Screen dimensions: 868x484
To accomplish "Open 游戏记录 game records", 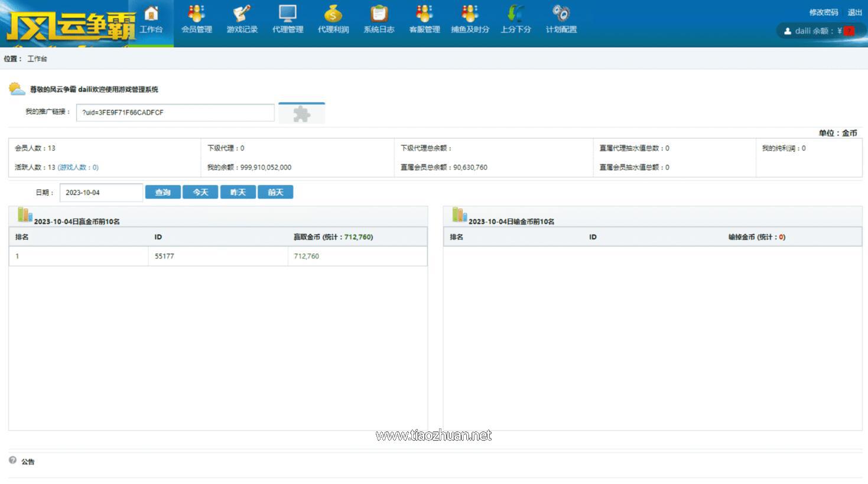I will point(242,19).
